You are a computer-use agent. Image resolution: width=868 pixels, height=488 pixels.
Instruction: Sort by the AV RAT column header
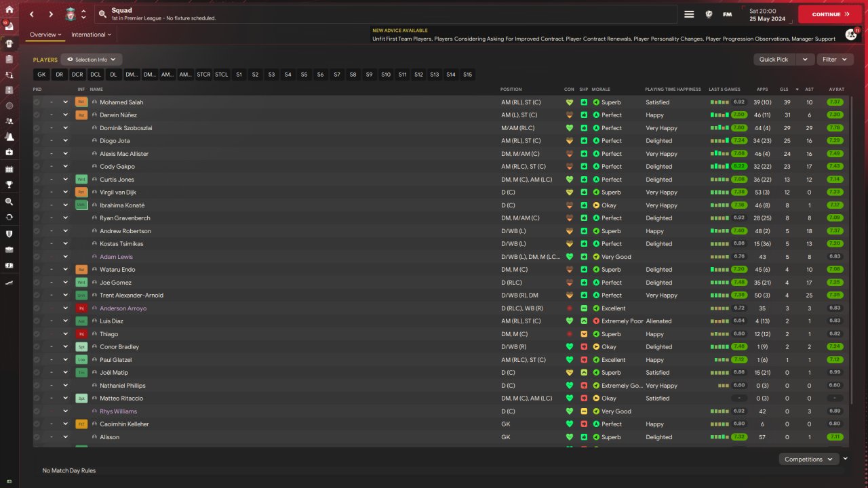[x=836, y=89]
